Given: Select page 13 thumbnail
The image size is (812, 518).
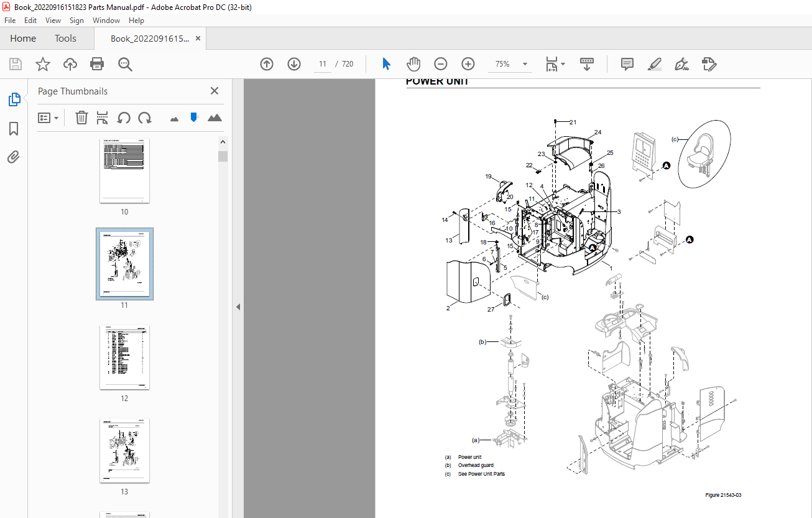Looking at the screenshot, I should (x=124, y=451).
